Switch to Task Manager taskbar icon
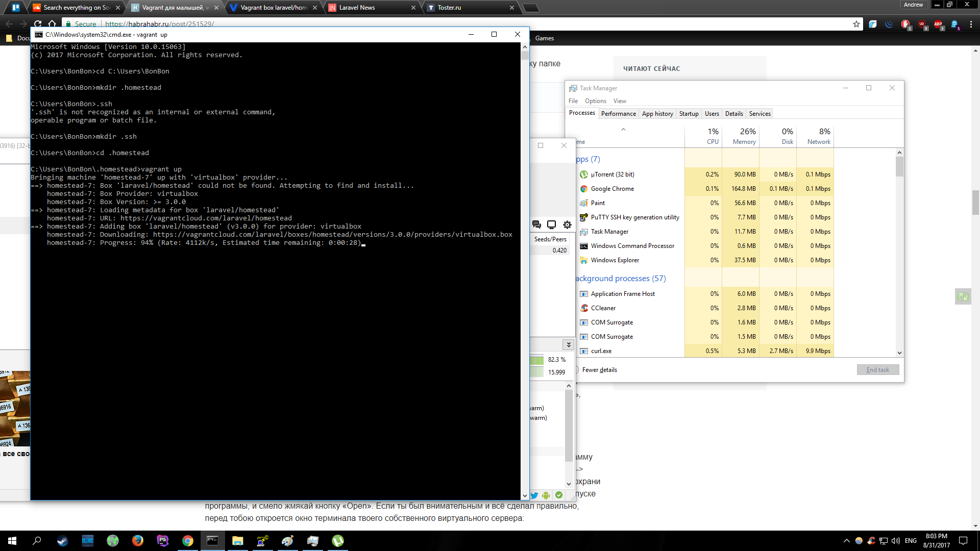The width and height of the screenshot is (980, 551). pyautogui.click(x=312, y=541)
